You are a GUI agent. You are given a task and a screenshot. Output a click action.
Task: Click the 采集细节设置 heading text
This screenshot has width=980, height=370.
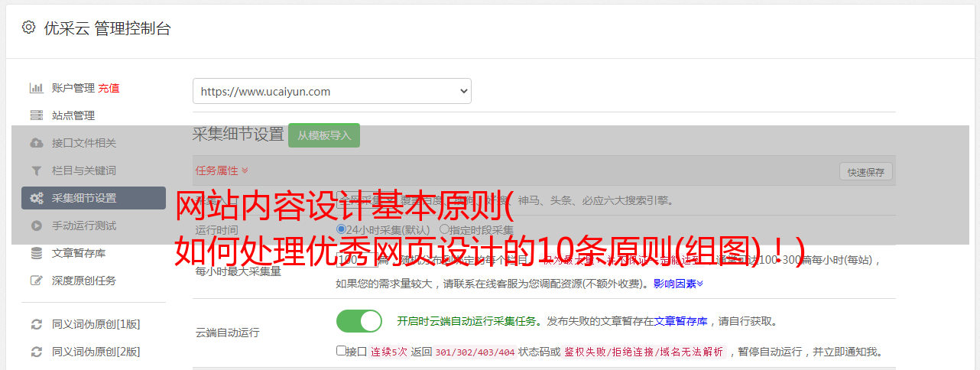click(x=238, y=135)
